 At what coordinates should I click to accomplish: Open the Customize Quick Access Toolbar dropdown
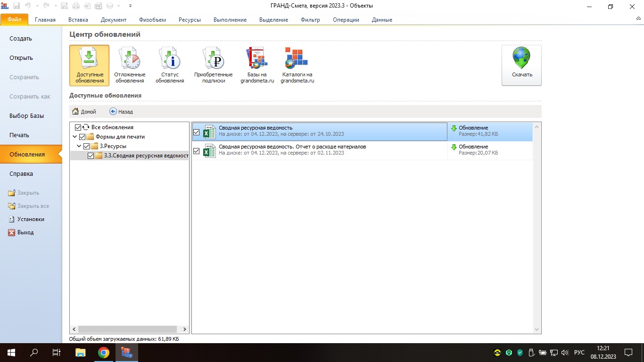130,6
